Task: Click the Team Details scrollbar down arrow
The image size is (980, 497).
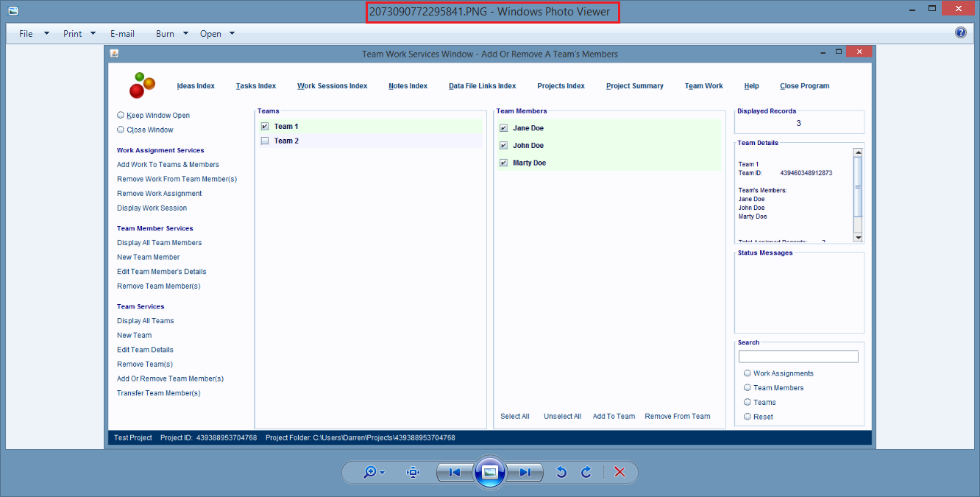Action: click(x=858, y=238)
